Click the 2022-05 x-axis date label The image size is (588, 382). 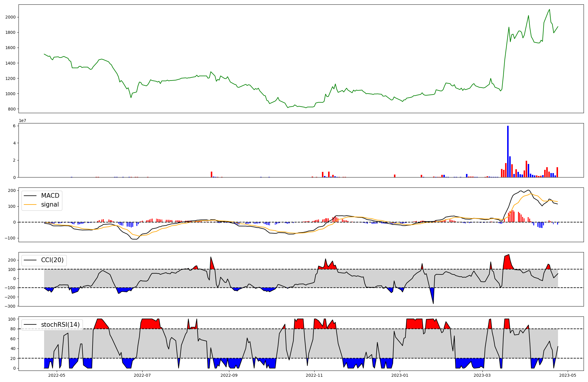[56, 375]
